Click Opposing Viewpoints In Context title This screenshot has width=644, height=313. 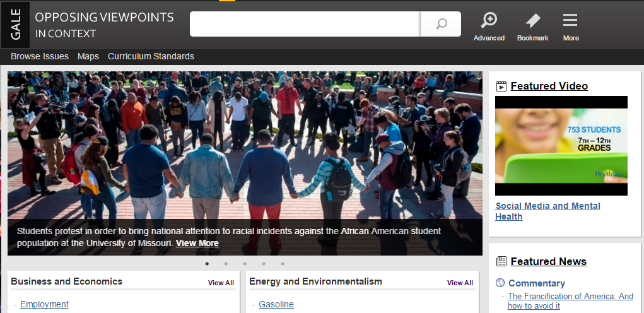pos(104,25)
